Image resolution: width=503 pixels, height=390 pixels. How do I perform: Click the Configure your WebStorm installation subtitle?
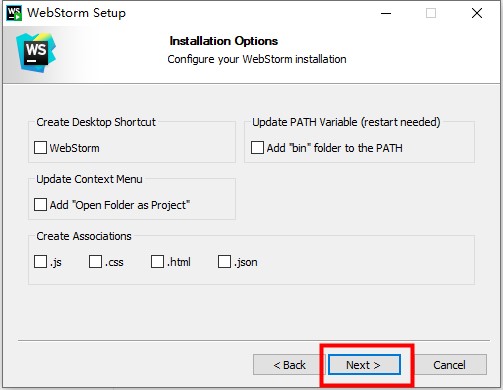point(257,59)
